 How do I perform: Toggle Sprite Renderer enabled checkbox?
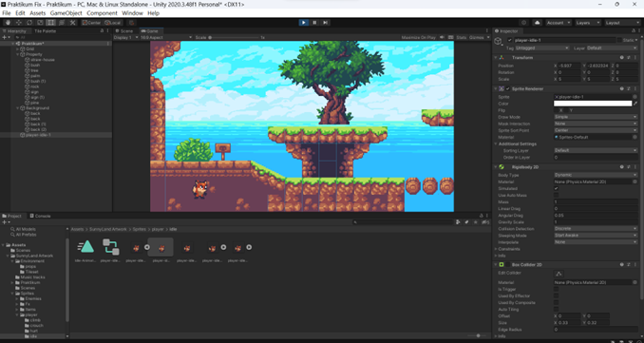508,88
